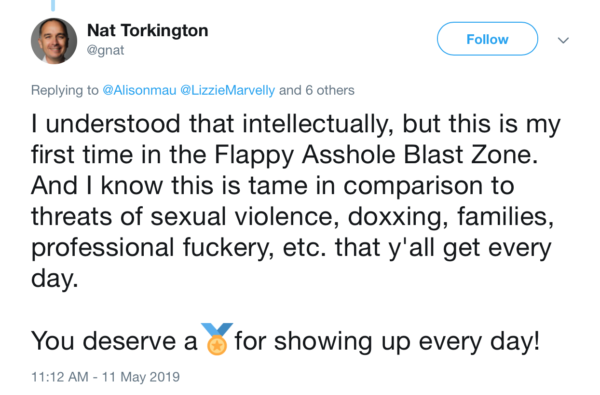This screenshot has width=600, height=395.
Task: Click the "You deserve a" text
Action: point(114,341)
